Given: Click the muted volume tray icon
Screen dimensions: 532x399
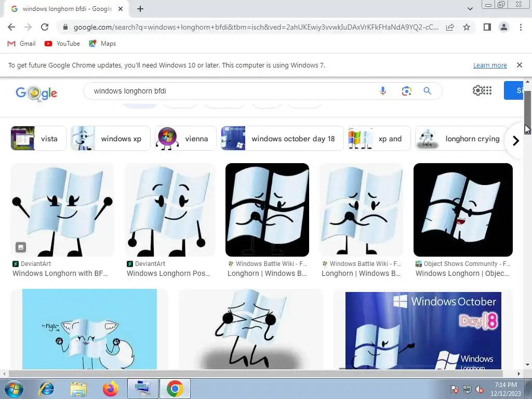Looking at the screenshot, I should 480,389.
